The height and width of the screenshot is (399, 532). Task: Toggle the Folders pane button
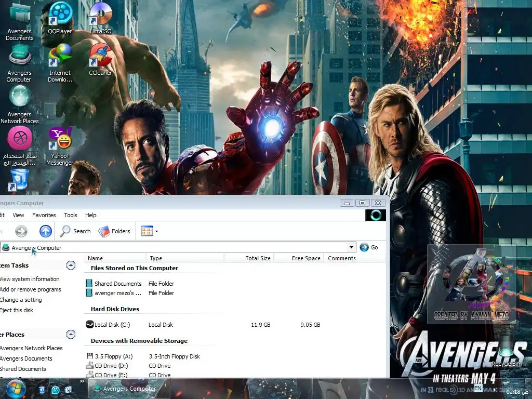pos(114,231)
